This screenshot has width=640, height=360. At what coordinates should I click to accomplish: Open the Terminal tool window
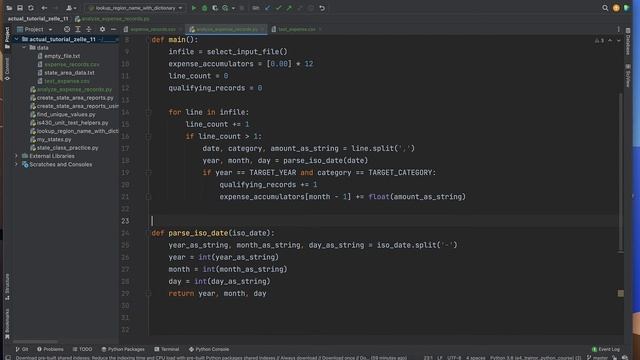tap(167, 349)
